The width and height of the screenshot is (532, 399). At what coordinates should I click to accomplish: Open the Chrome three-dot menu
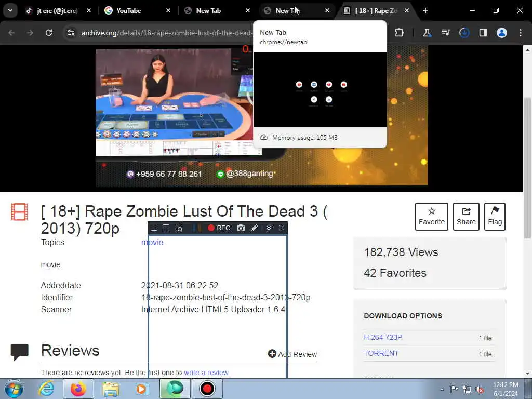click(521, 33)
